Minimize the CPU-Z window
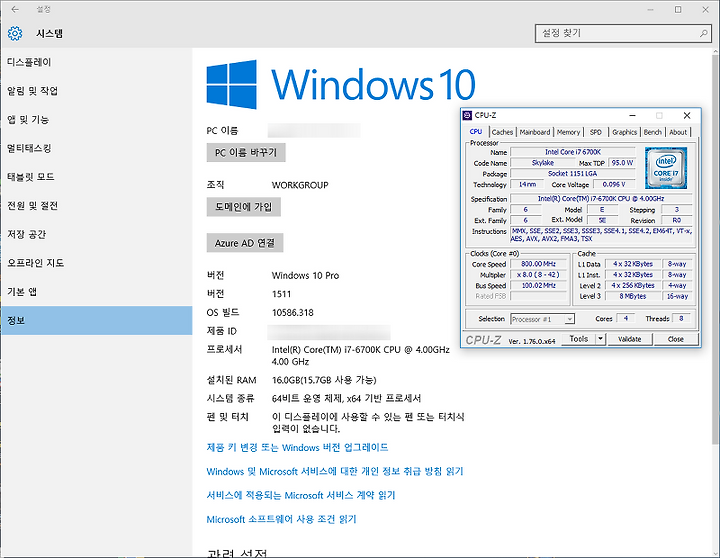 632,115
